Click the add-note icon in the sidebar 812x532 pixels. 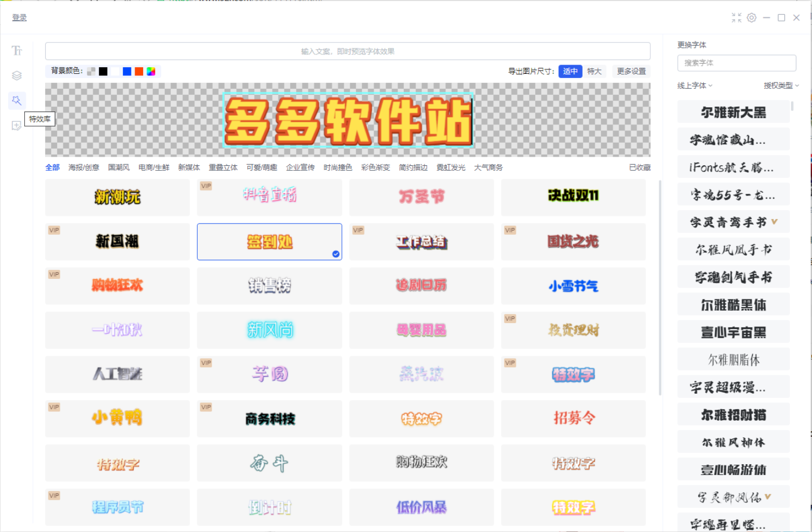click(x=16, y=125)
